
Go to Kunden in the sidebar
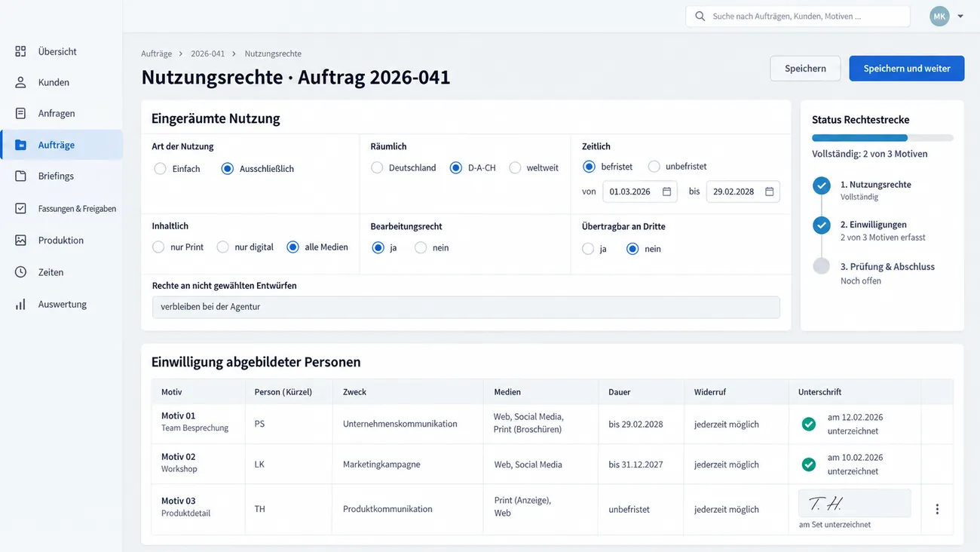tap(61, 82)
